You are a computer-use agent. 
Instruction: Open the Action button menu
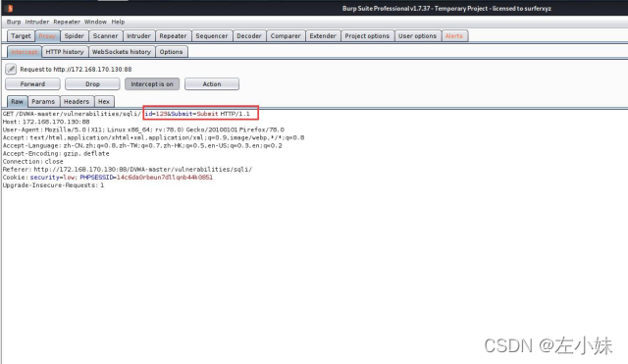point(212,84)
